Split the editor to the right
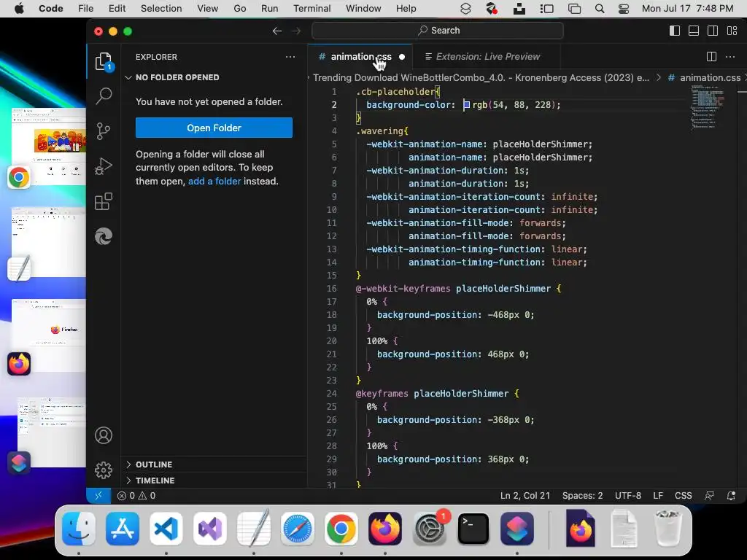The height and width of the screenshot is (560, 747). point(711,57)
